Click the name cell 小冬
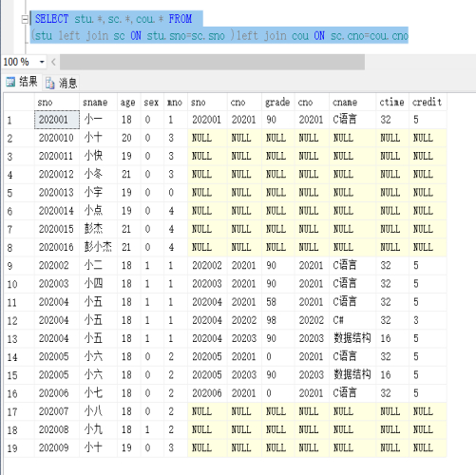Screen dimensions: 476x475 tap(98, 174)
